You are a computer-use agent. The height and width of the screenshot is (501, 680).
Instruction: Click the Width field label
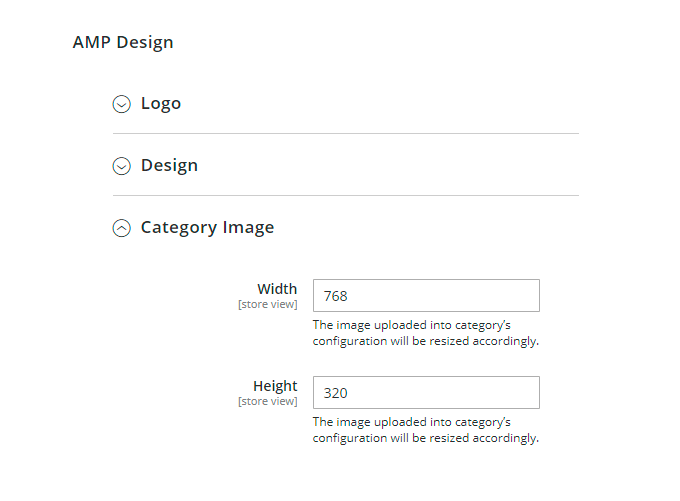pos(277,289)
